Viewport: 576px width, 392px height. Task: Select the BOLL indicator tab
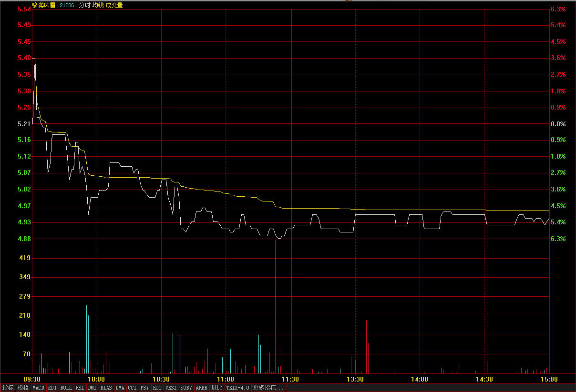coord(66,388)
